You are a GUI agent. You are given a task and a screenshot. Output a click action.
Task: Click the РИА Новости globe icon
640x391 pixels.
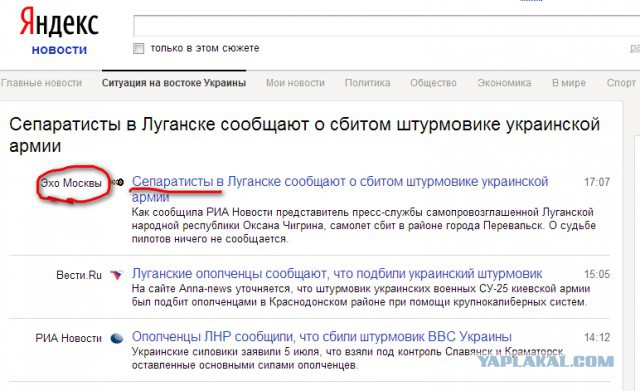click(117, 338)
